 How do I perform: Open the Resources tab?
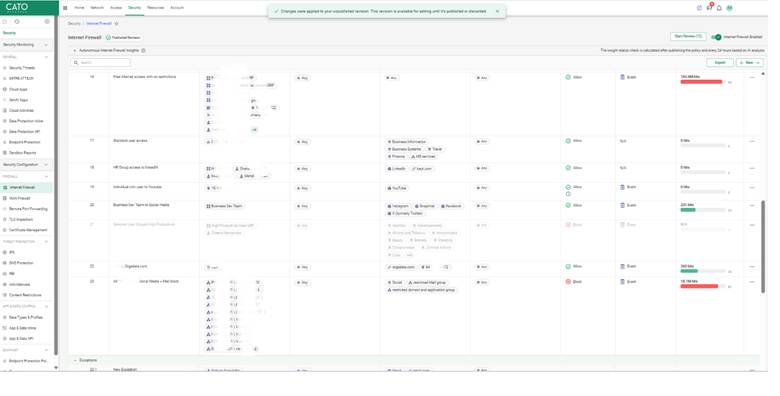pos(156,8)
